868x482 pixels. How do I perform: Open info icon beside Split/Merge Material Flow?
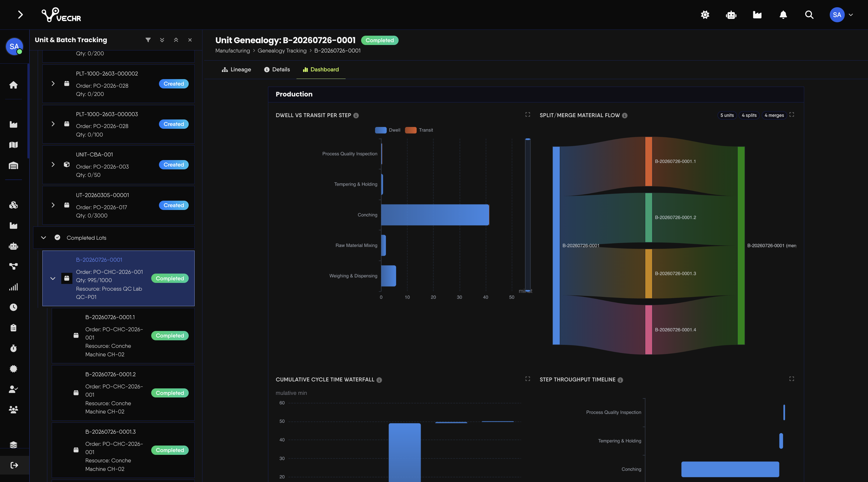[625, 115]
